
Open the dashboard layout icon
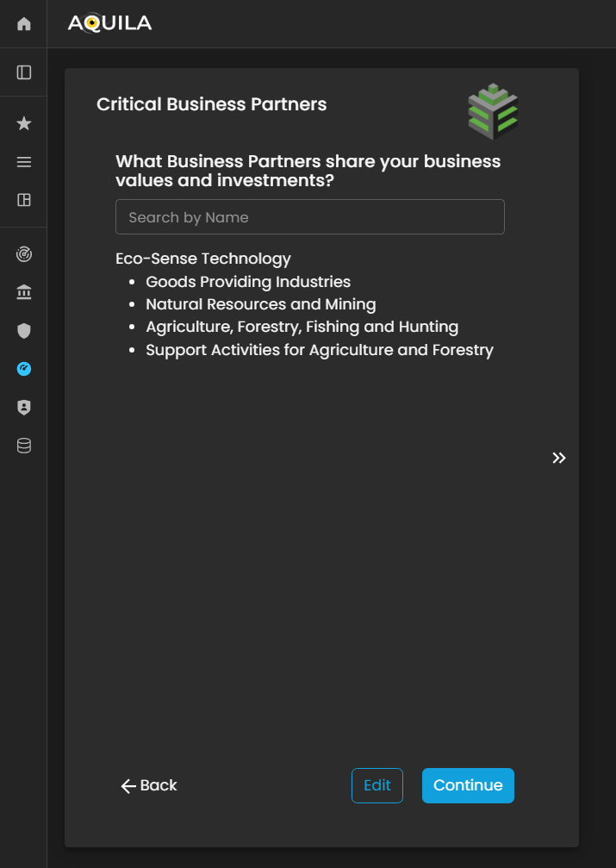click(24, 200)
